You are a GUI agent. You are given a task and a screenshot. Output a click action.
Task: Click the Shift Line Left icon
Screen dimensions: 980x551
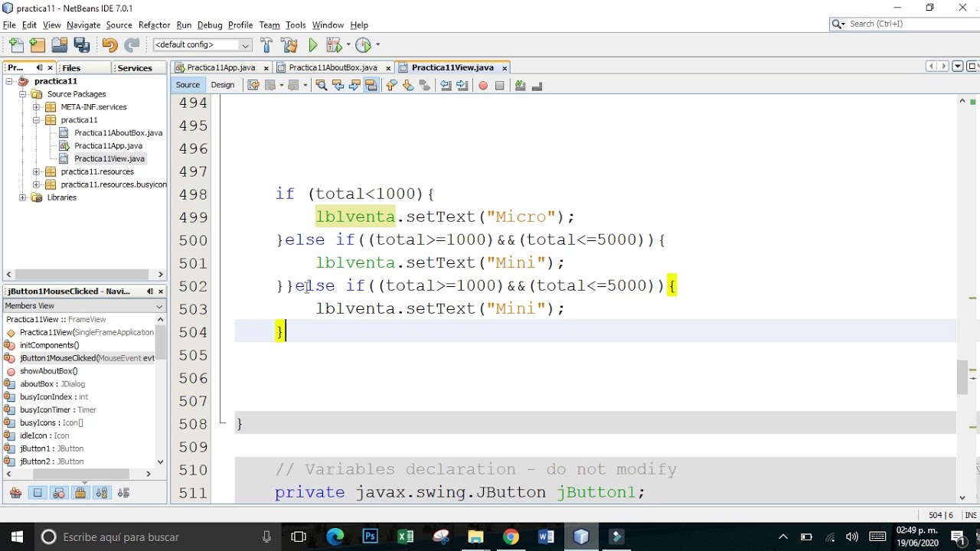(446, 86)
